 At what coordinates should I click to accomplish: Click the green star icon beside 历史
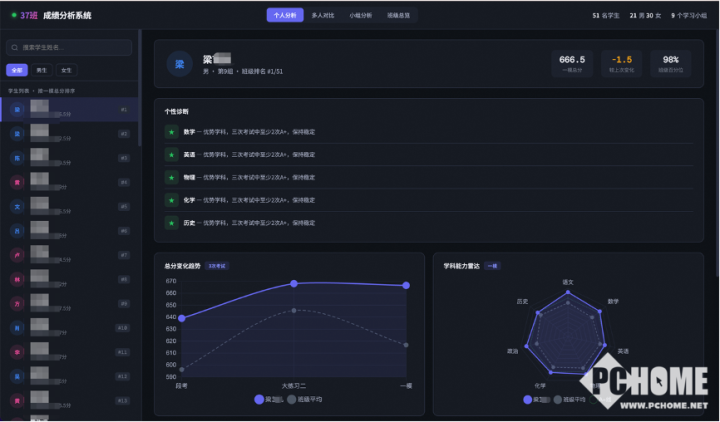point(171,222)
